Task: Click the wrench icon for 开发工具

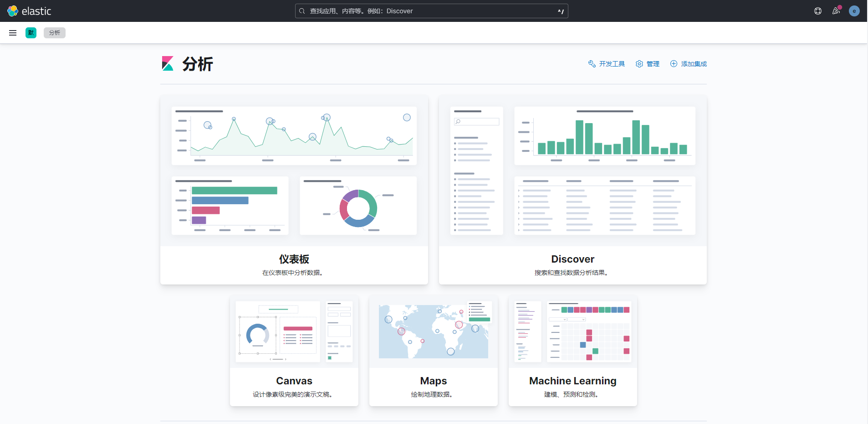Action: (x=592, y=64)
